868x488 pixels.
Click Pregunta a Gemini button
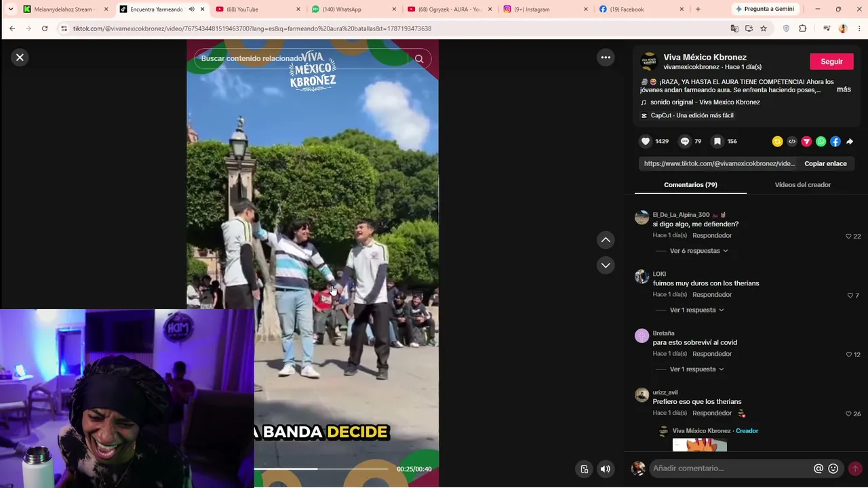pyautogui.click(x=764, y=9)
